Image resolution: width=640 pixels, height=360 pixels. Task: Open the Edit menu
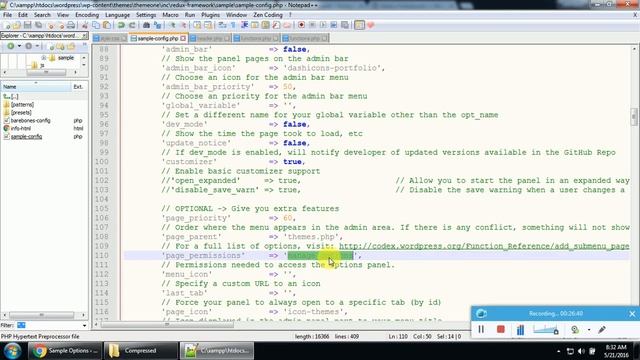click(x=23, y=15)
